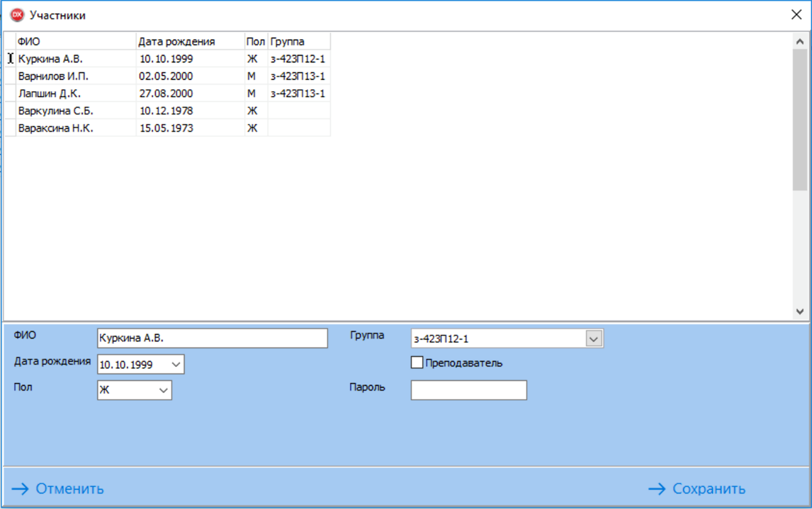Viewport: 812px width, 509px height.
Task: Click the scrollbar up arrow of the table
Action: click(x=800, y=42)
